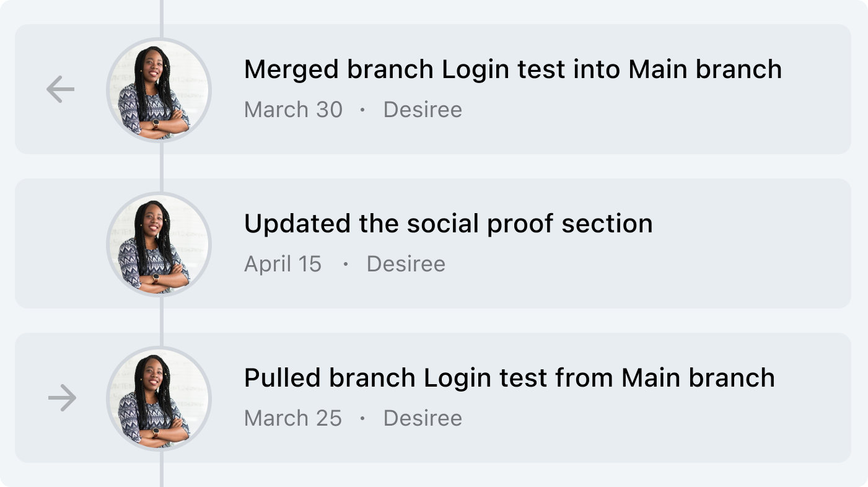868x487 pixels.
Task: Open 'Merged branch Login test into Main branch' title
Action: point(513,69)
